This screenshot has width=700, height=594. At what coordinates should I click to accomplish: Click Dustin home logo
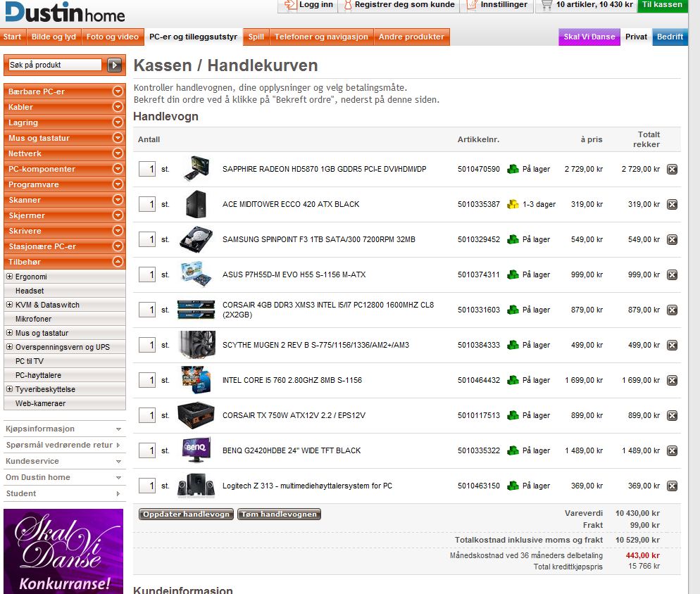click(x=65, y=12)
